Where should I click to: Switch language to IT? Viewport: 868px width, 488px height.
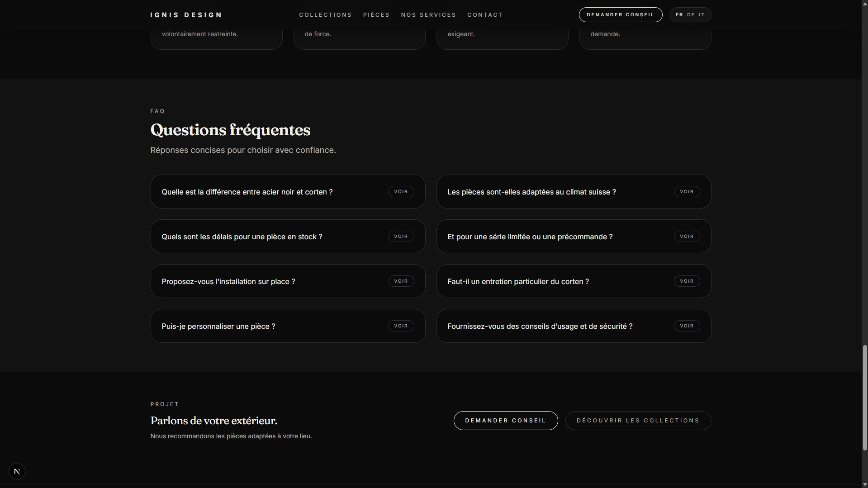[x=702, y=15]
